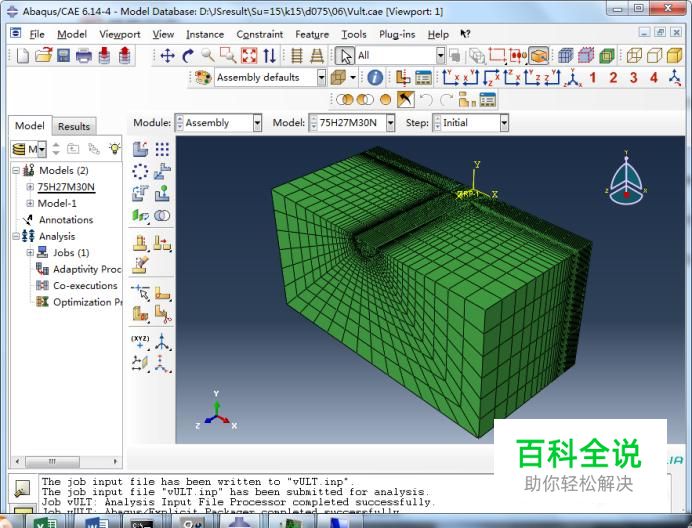Click the message area icon beside log
The height and width of the screenshot is (528, 692).
tap(21, 488)
